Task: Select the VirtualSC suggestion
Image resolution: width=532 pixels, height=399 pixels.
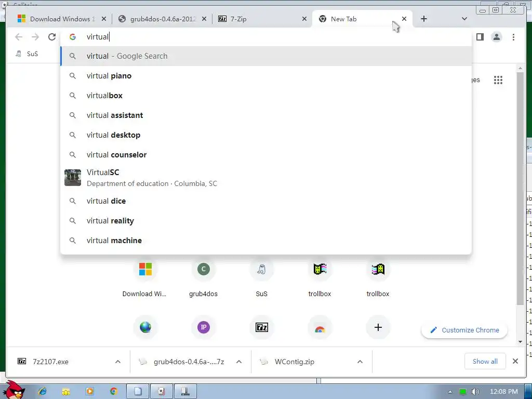Action: pyautogui.click(x=266, y=178)
